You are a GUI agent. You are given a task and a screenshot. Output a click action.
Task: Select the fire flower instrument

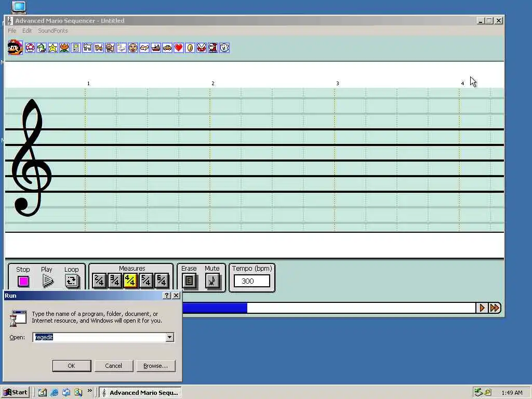pyautogui.click(x=64, y=48)
